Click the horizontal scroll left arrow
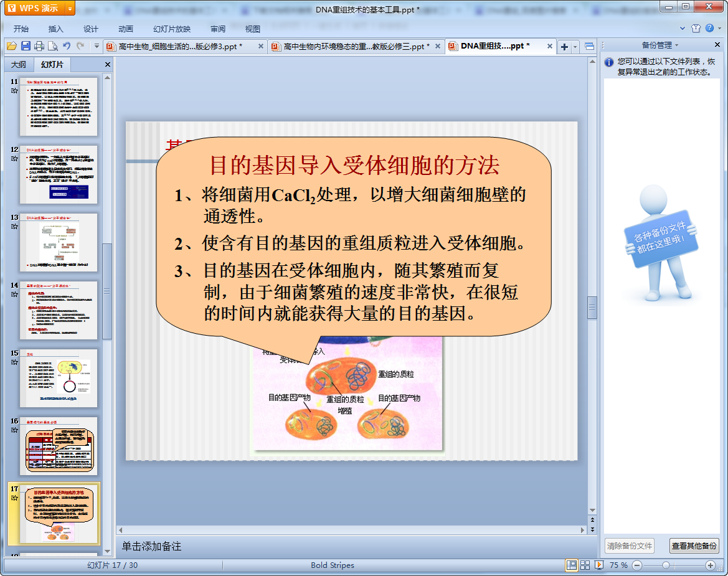Image resolution: width=728 pixels, height=576 pixels. pos(121,529)
